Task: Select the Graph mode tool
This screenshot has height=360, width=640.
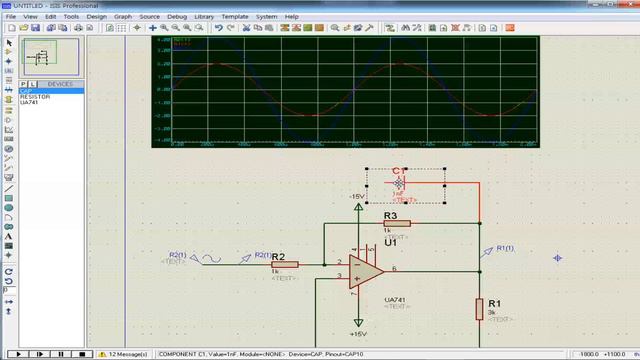Action: 9,130
